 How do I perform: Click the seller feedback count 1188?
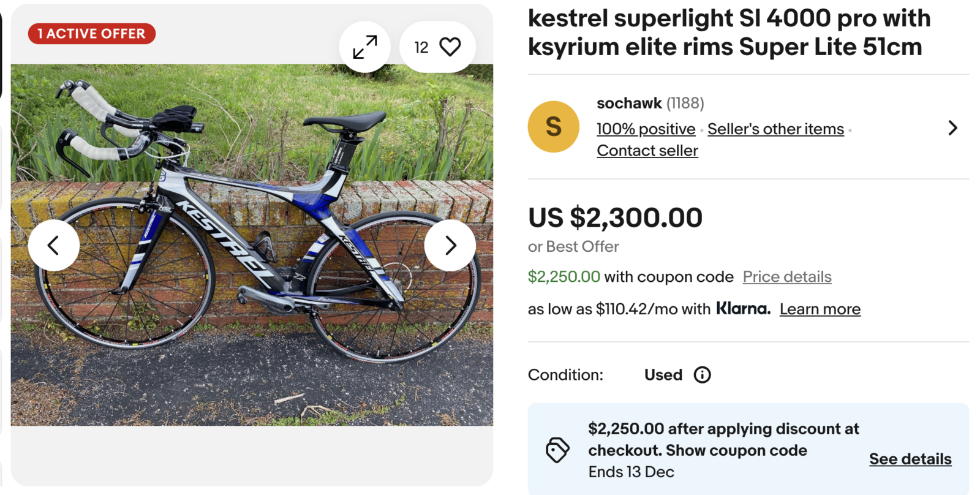tap(685, 103)
